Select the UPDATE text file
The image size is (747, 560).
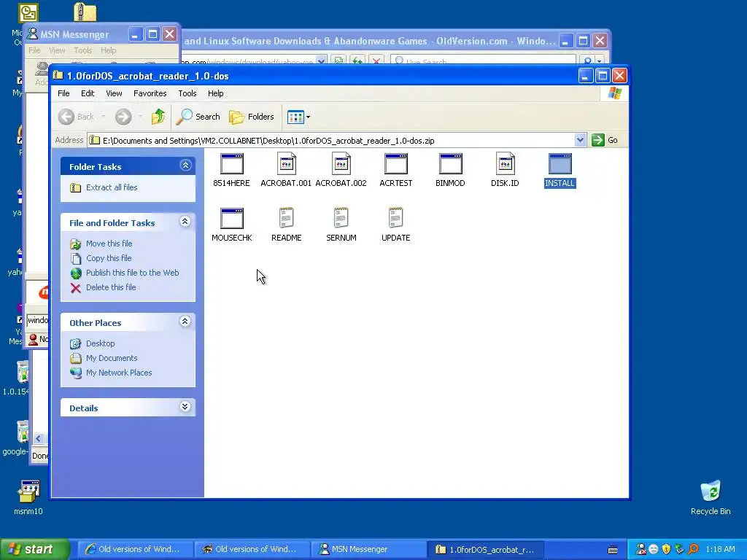coord(396,225)
